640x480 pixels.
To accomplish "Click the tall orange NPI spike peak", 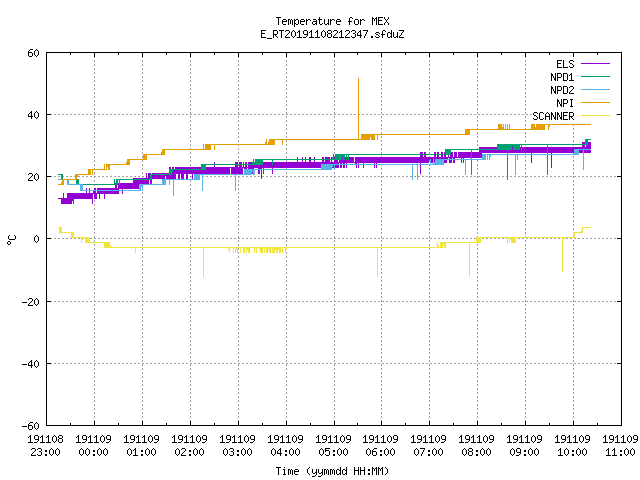I will (x=358, y=79).
